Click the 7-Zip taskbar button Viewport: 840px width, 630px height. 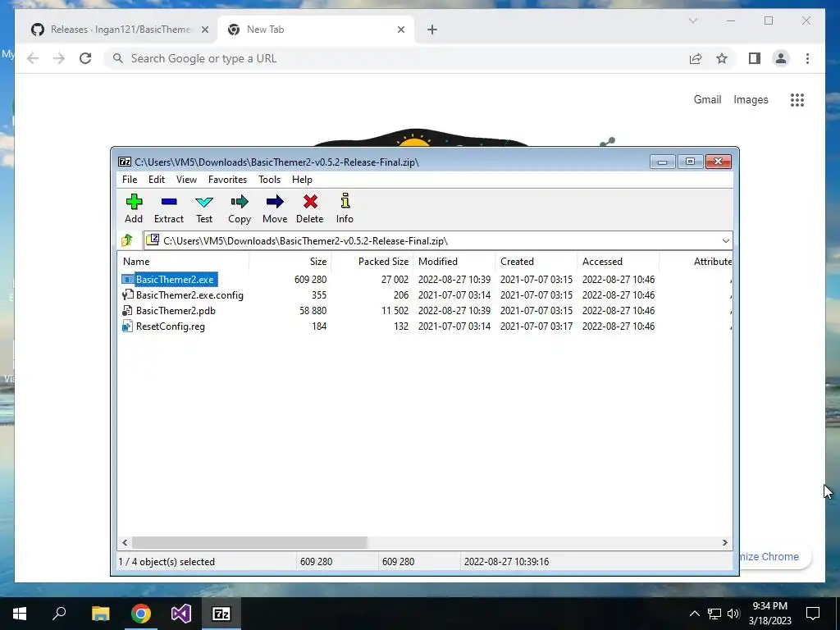pos(221,614)
